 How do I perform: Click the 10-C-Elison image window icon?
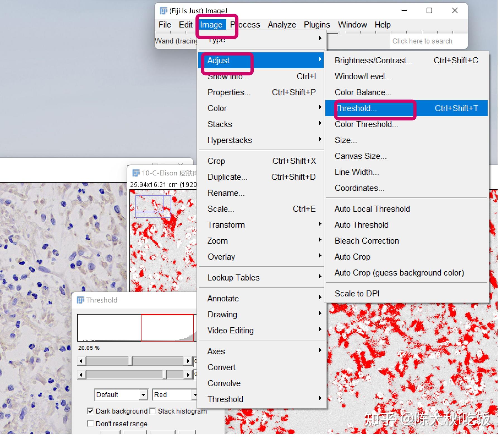pos(136,173)
